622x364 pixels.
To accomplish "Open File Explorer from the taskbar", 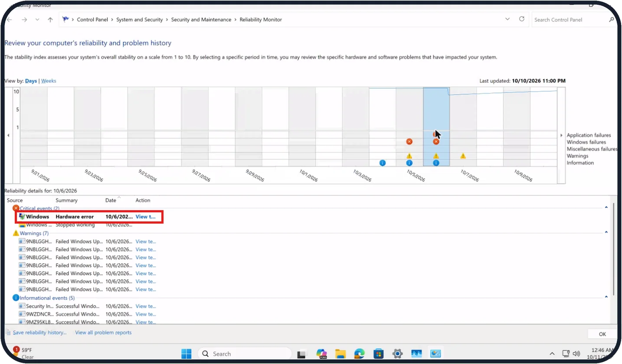I will (340, 354).
